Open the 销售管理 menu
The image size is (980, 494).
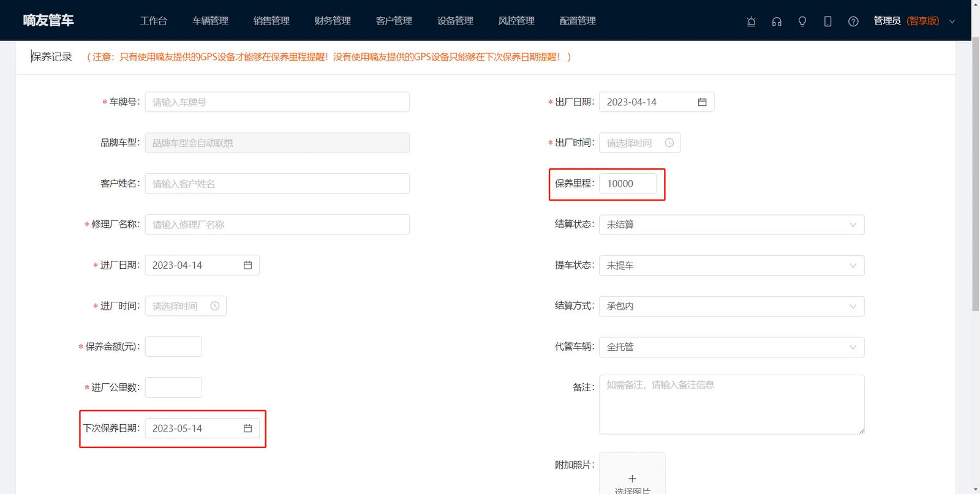[271, 21]
